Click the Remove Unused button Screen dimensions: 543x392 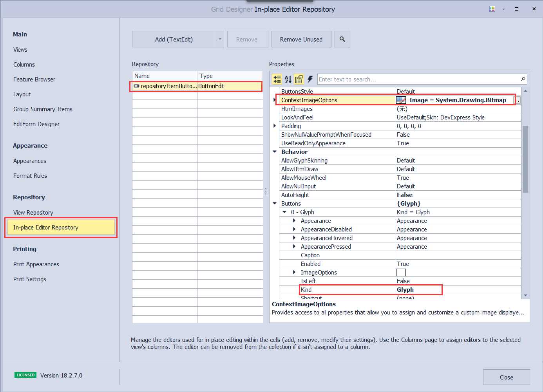tap(301, 39)
